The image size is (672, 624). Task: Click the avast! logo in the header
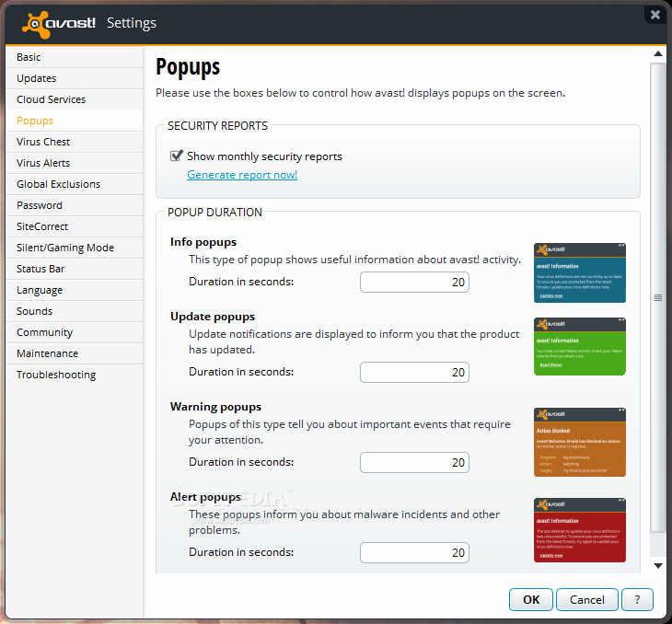tap(58, 24)
